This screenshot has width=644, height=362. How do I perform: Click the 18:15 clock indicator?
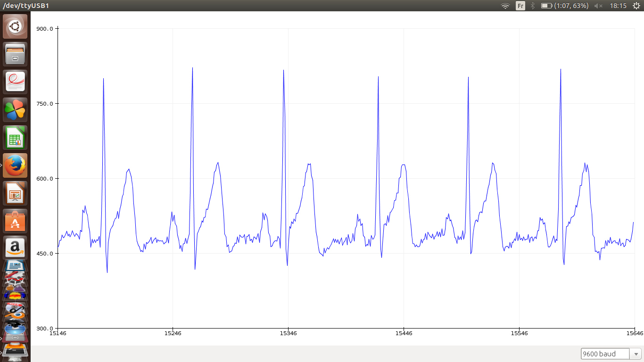pyautogui.click(x=618, y=6)
